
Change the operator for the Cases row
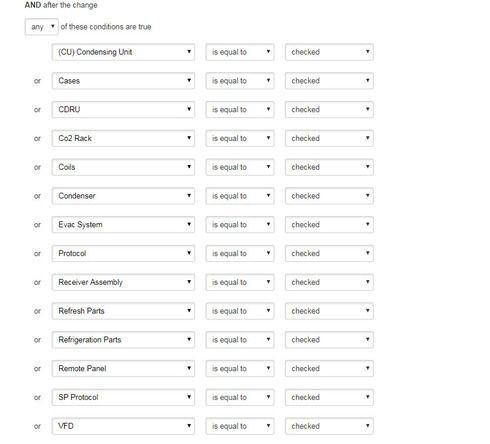pos(240,81)
